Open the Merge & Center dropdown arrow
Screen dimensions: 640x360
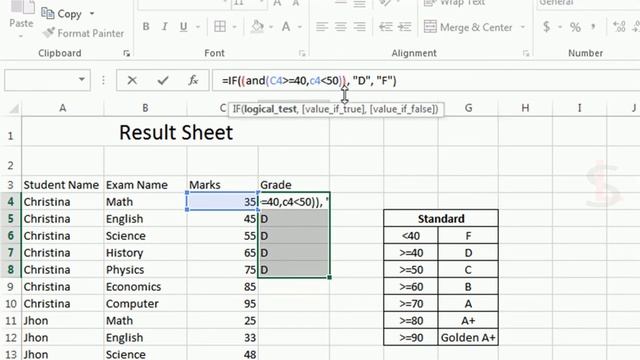coord(522,27)
